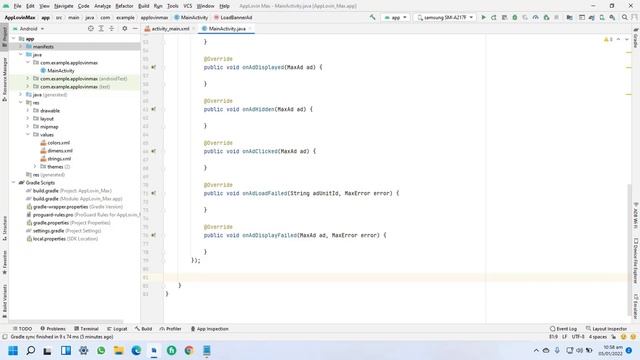Image resolution: width=640 pixels, height=360 pixels.
Task: Collapse the values folder
Action: [x=28, y=135]
